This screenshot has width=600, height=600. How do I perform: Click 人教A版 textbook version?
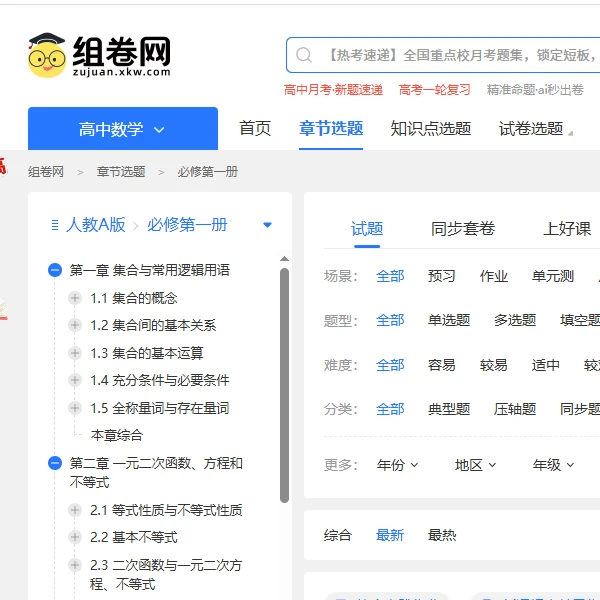(x=96, y=225)
